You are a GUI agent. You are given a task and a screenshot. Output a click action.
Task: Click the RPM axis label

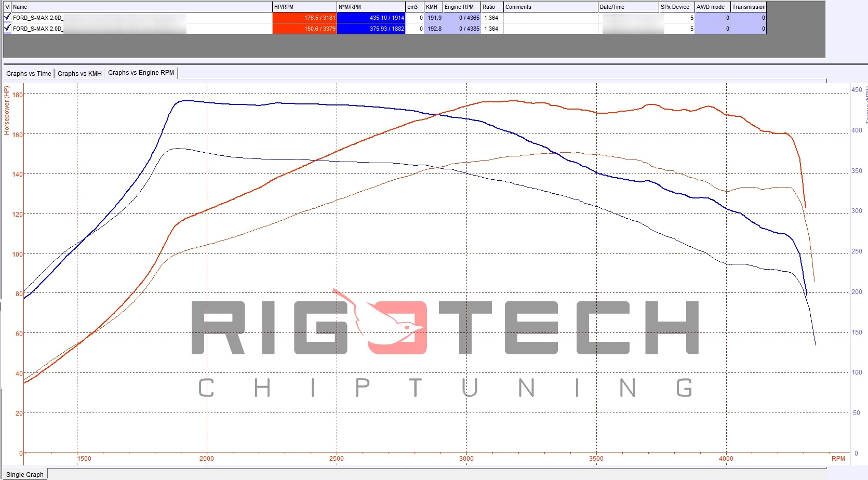tap(838, 458)
